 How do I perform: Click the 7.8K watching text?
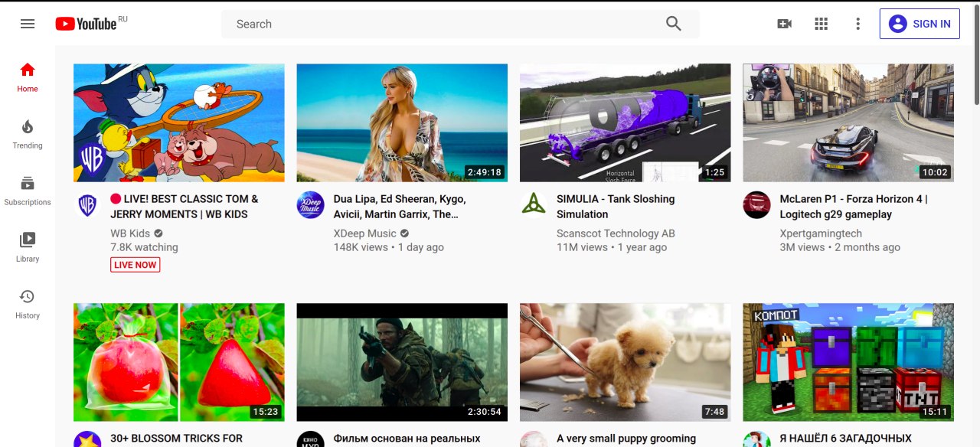click(x=144, y=247)
